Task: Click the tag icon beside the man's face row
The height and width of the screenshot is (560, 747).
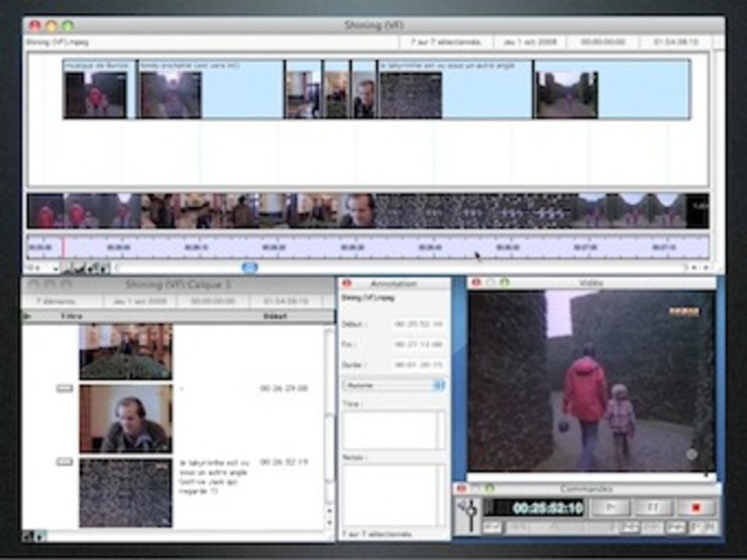Action: (x=65, y=389)
